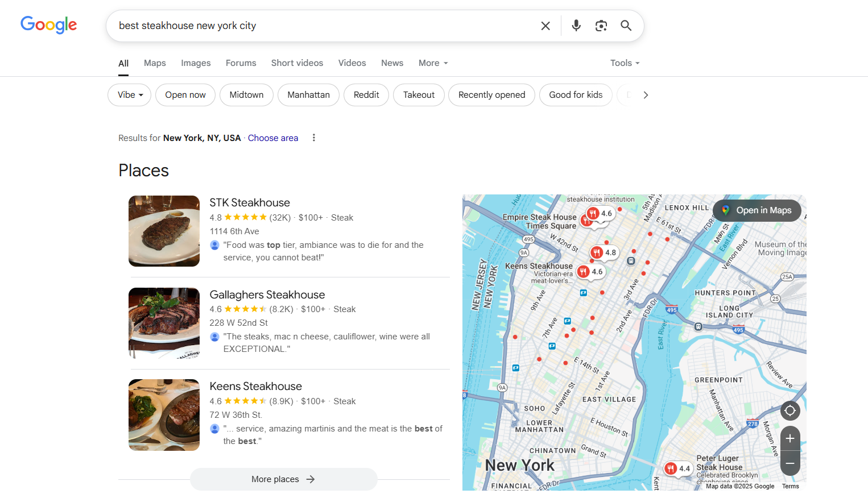Viewport: 868px width, 502px height.
Task: Start voice search with the microphone
Action: (576, 26)
